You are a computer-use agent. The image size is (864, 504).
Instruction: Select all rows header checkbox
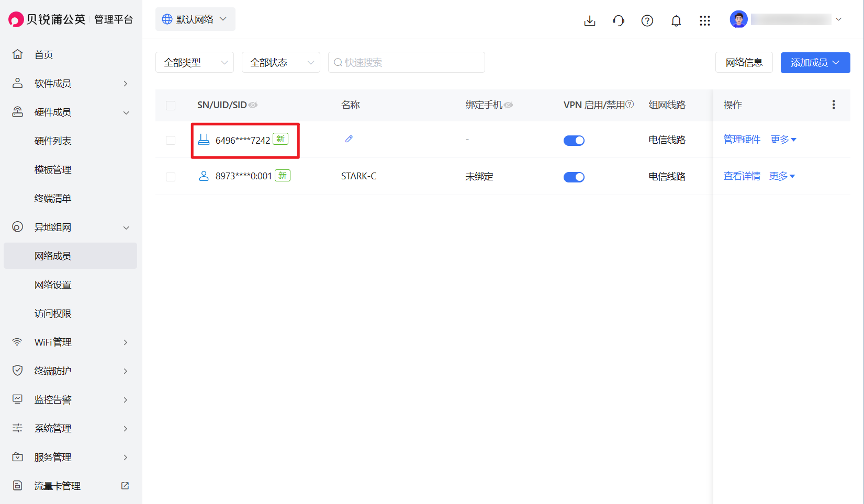coord(171,106)
